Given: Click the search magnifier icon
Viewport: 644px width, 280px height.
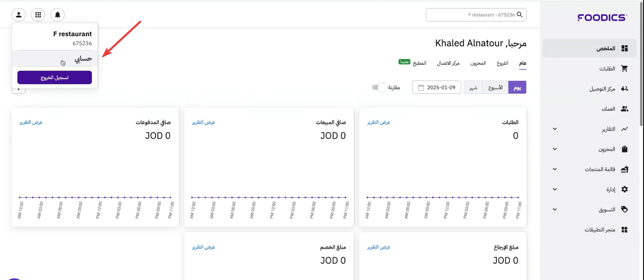Looking at the screenshot, I should click(519, 15).
